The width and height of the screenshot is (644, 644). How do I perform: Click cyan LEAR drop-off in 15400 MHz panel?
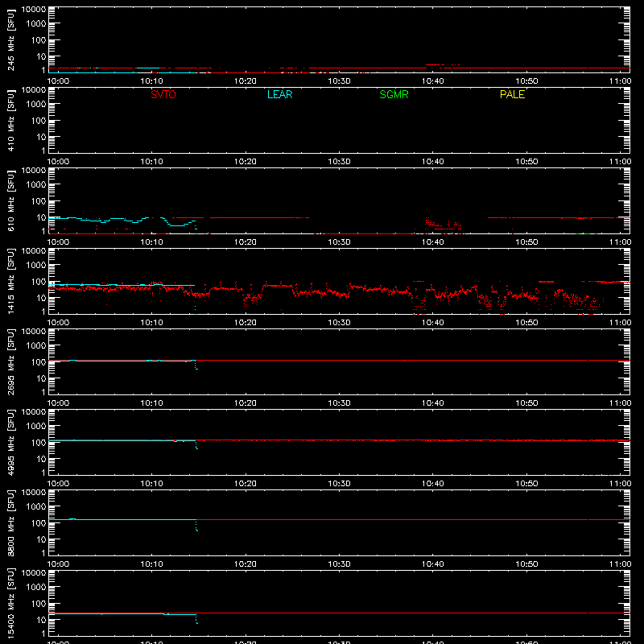point(196,619)
